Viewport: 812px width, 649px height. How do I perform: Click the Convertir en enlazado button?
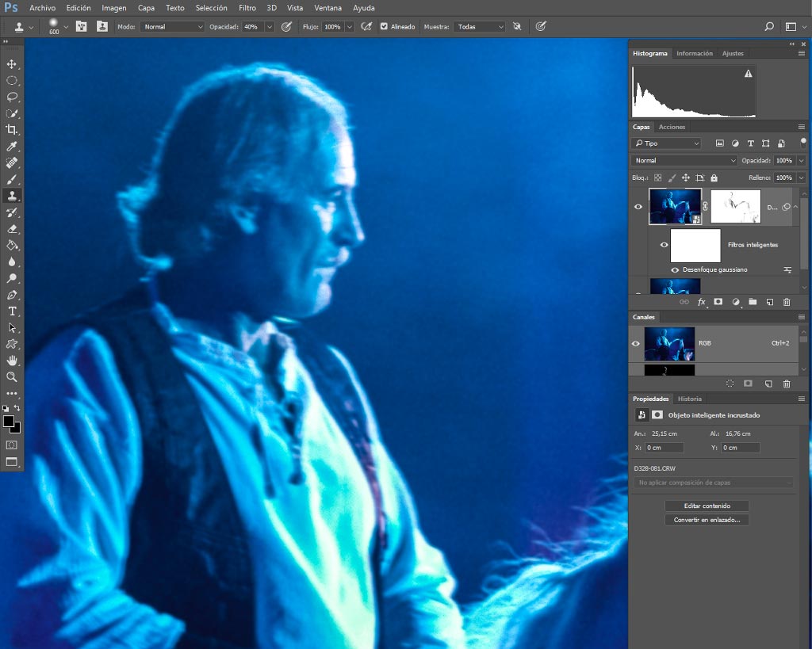coord(707,520)
